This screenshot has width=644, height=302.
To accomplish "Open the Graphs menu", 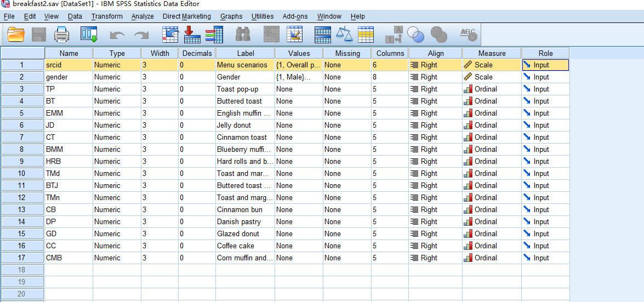I will click(x=231, y=16).
